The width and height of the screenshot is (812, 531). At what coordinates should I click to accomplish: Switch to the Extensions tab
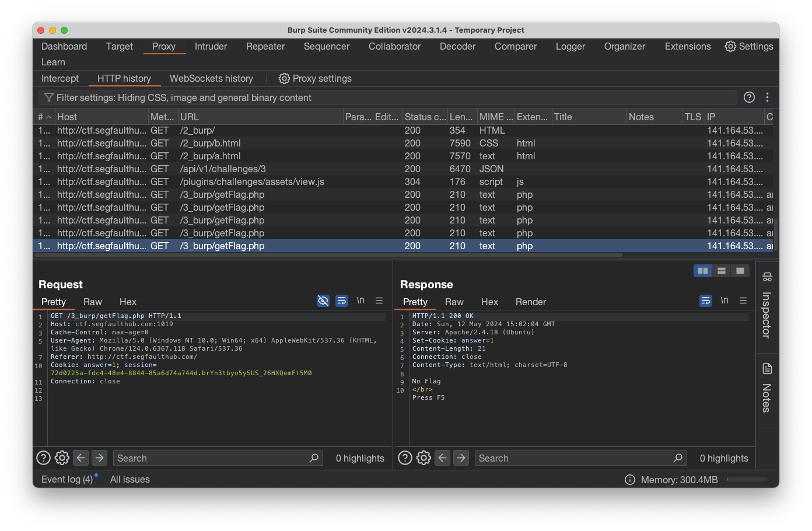click(688, 46)
